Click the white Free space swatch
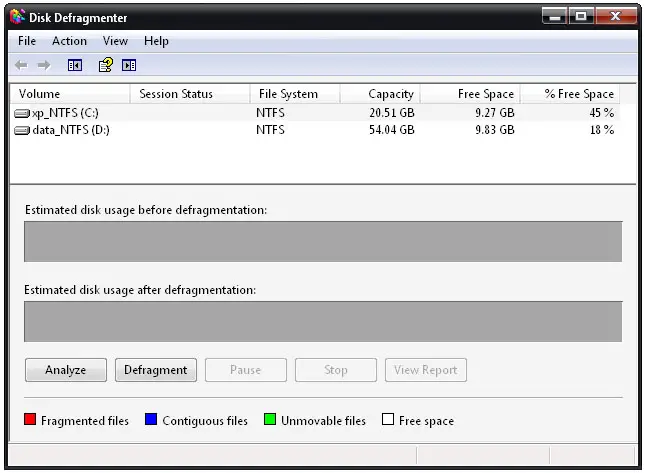 coord(388,419)
